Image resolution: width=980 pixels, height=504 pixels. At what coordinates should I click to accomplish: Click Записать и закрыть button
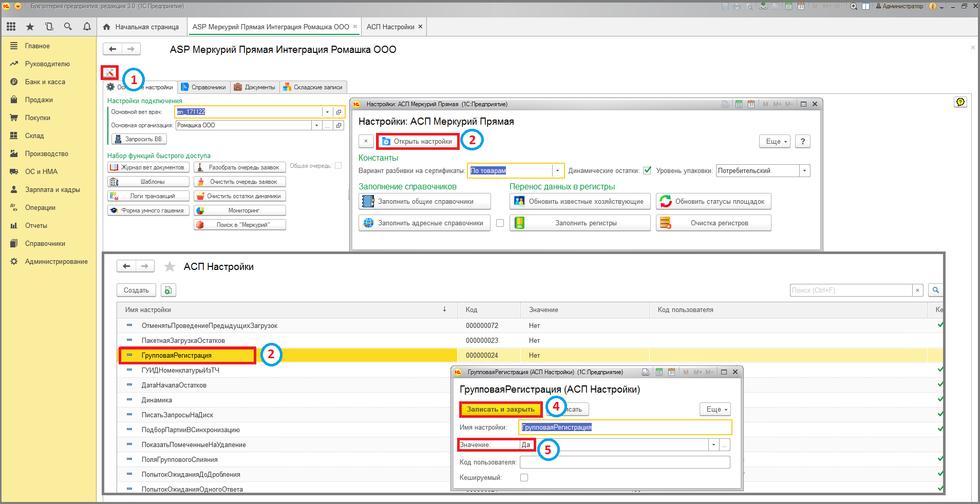[501, 409]
